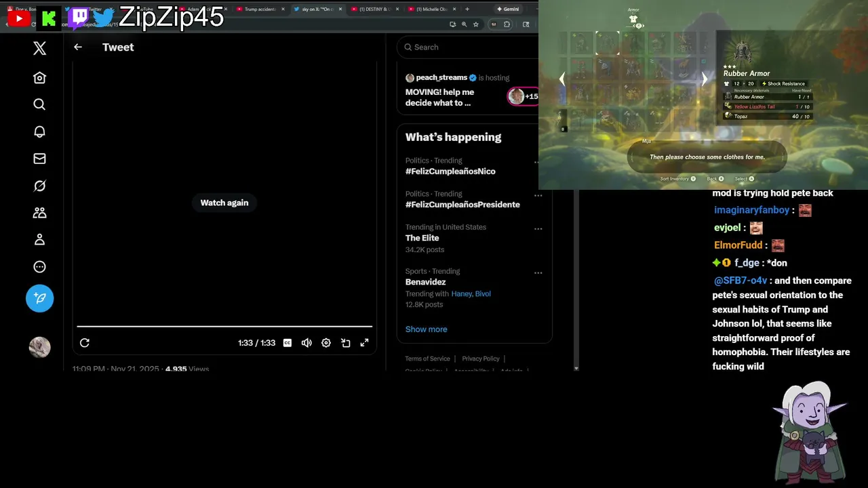Open Communities icon in sidebar
Viewport: 868px width, 488px height.
pyautogui.click(x=39, y=213)
